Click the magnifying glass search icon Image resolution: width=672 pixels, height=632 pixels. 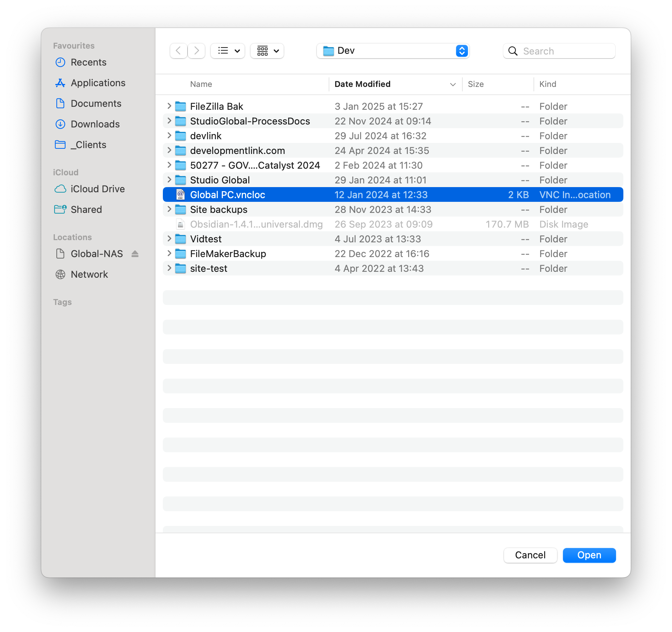coord(512,51)
